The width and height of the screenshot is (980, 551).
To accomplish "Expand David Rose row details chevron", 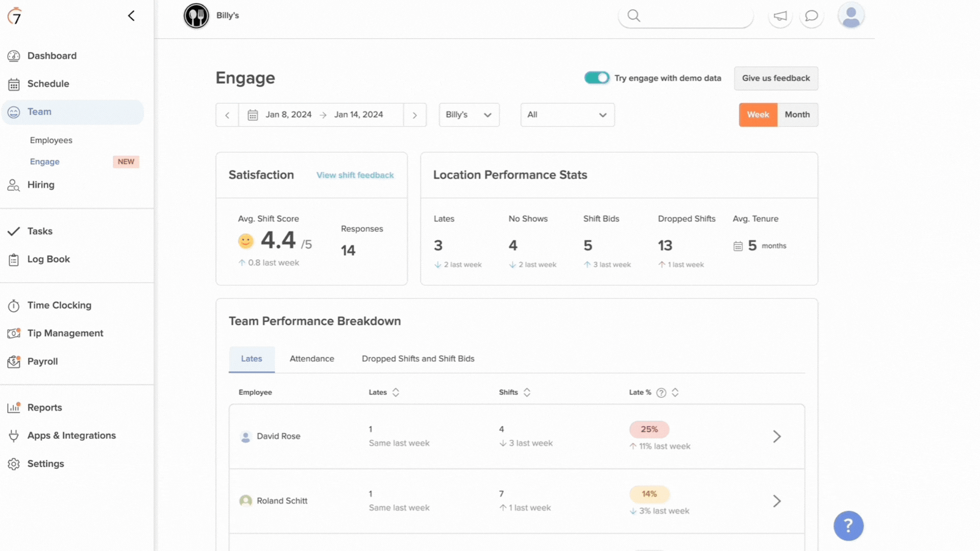I will (776, 437).
